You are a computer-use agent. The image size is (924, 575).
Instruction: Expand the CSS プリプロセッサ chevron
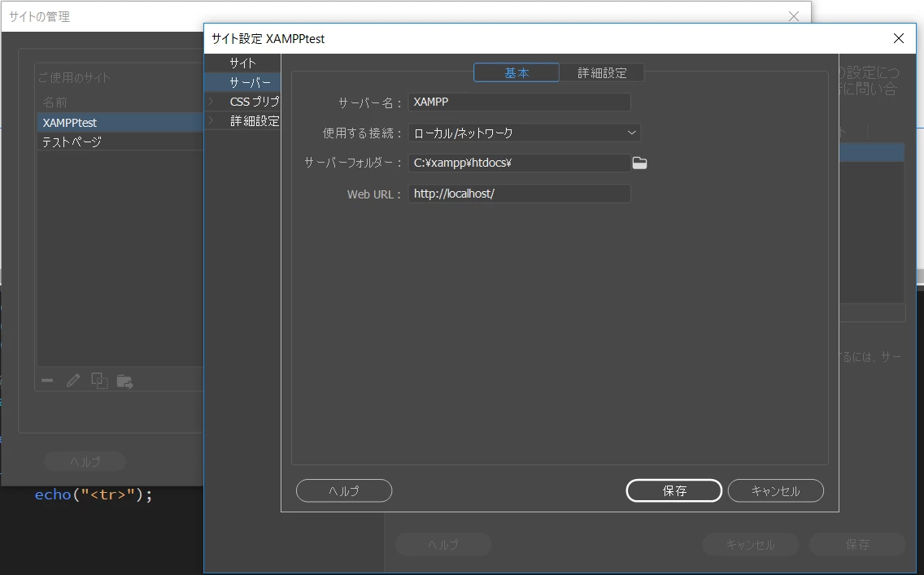pyautogui.click(x=211, y=102)
